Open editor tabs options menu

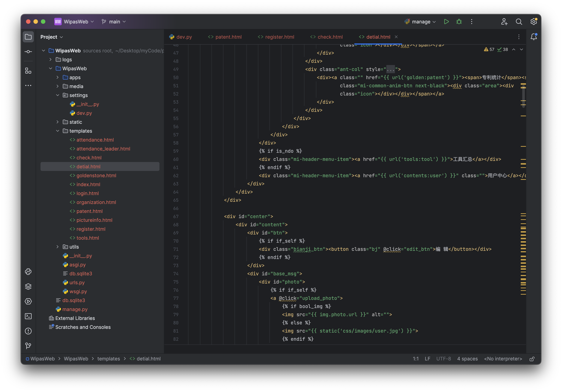(519, 37)
